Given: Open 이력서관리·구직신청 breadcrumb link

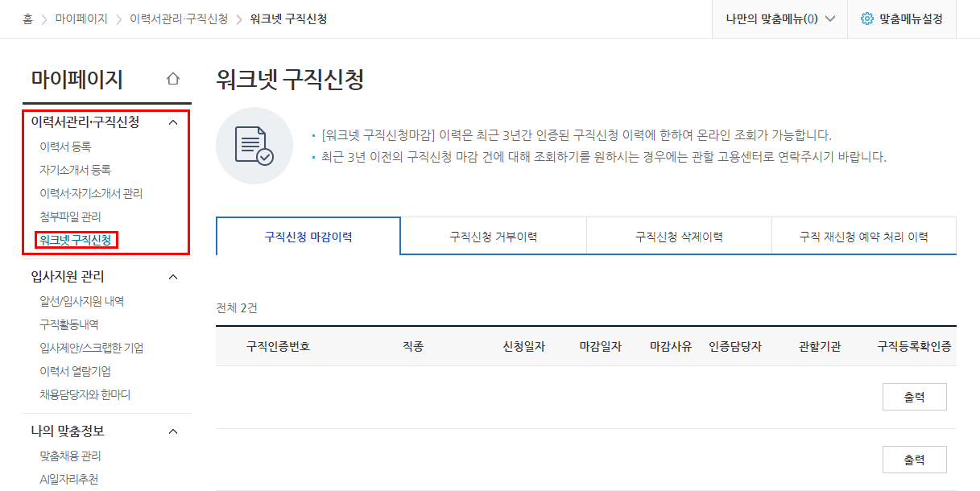Looking at the screenshot, I should [179, 19].
